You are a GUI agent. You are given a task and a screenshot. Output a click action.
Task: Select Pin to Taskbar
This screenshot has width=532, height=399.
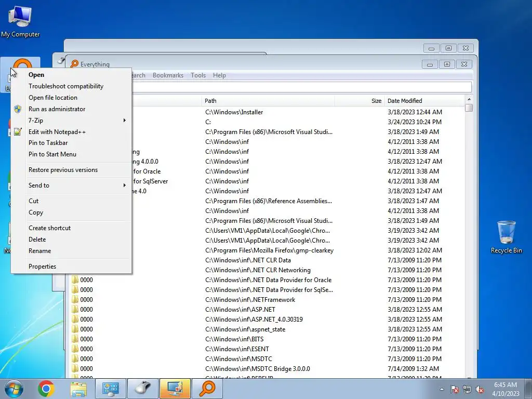click(x=71, y=143)
